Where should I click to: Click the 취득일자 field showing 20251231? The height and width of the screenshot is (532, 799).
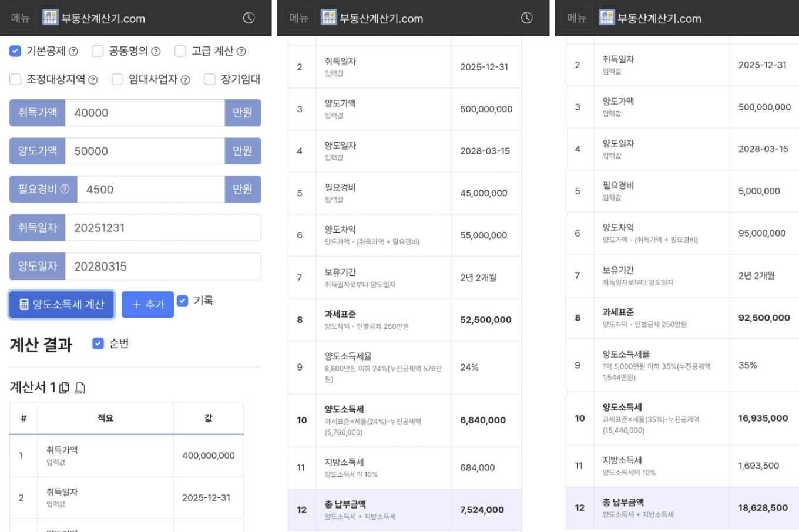point(162,228)
